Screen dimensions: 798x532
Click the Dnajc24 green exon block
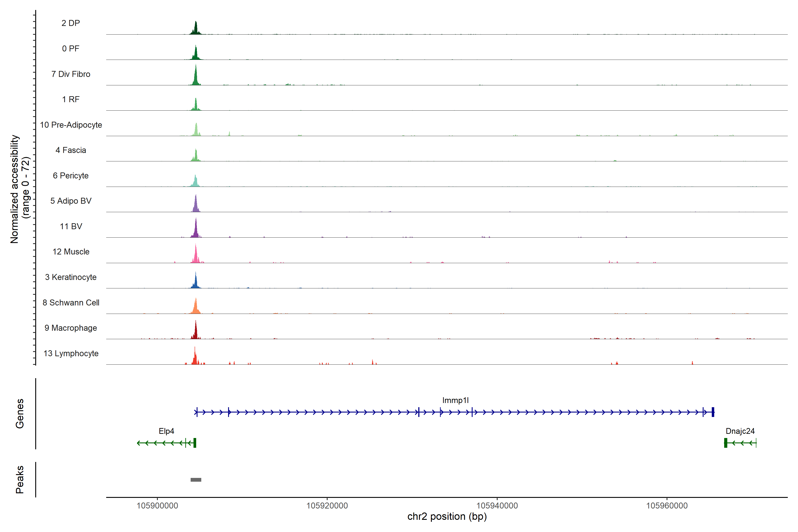coord(725,443)
